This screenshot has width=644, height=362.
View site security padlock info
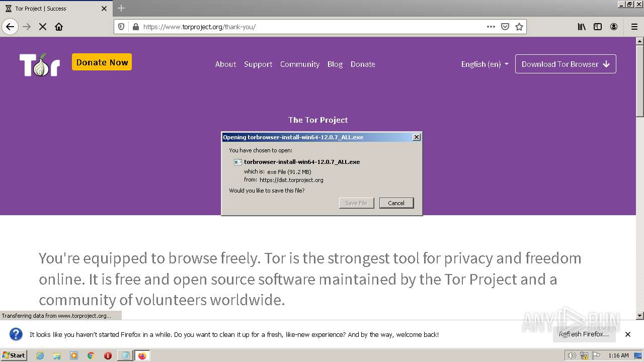(135, 27)
